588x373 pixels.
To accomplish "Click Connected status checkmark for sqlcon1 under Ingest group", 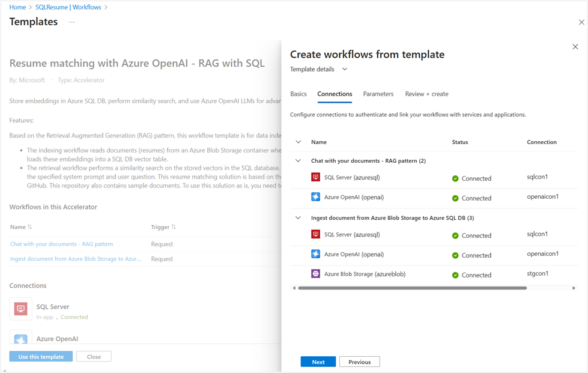I will coord(455,236).
